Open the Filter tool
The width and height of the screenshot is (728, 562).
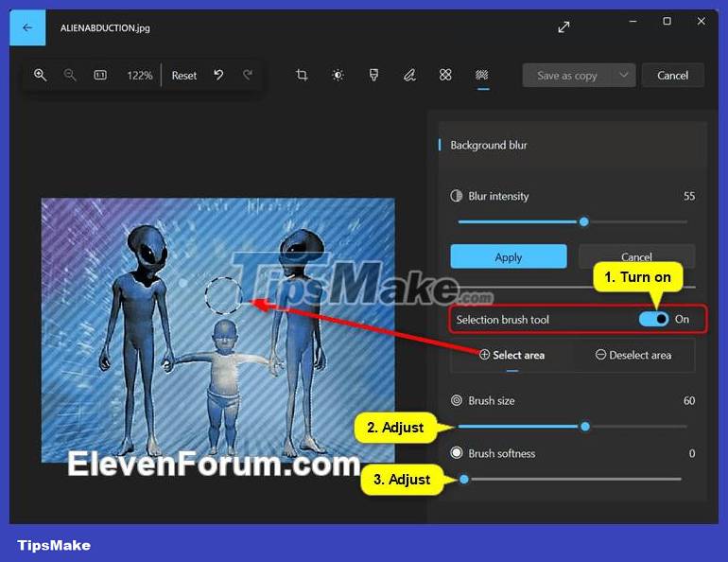tap(373, 75)
